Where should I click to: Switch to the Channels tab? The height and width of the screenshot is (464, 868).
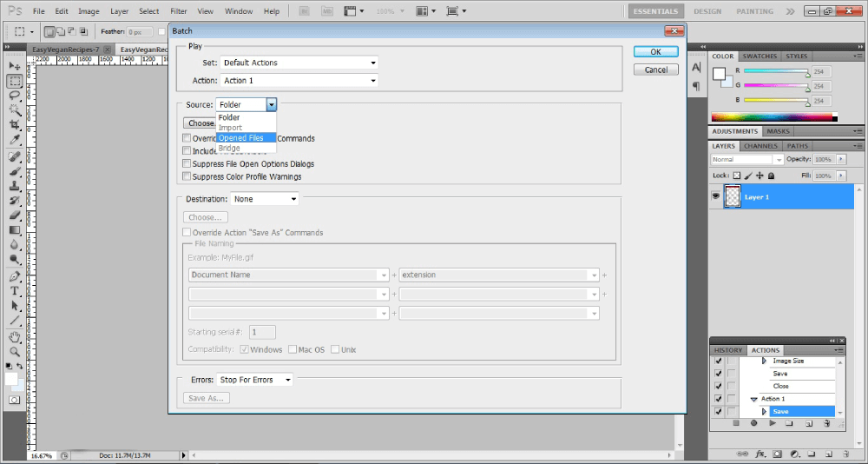761,146
